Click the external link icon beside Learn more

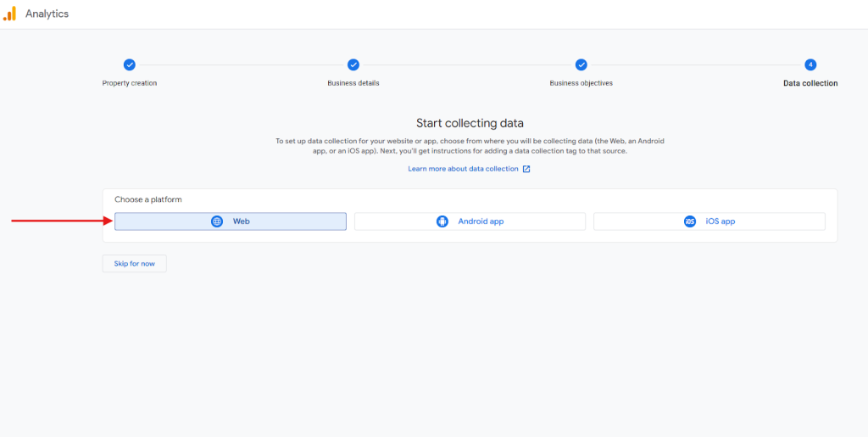pos(526,169)
